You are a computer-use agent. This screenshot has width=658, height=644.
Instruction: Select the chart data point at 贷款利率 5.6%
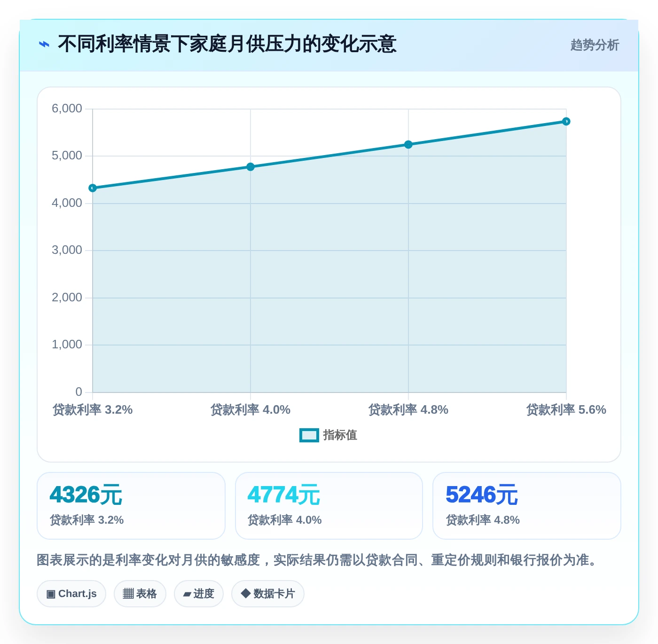pyautogui.click(x=566, y=121)
